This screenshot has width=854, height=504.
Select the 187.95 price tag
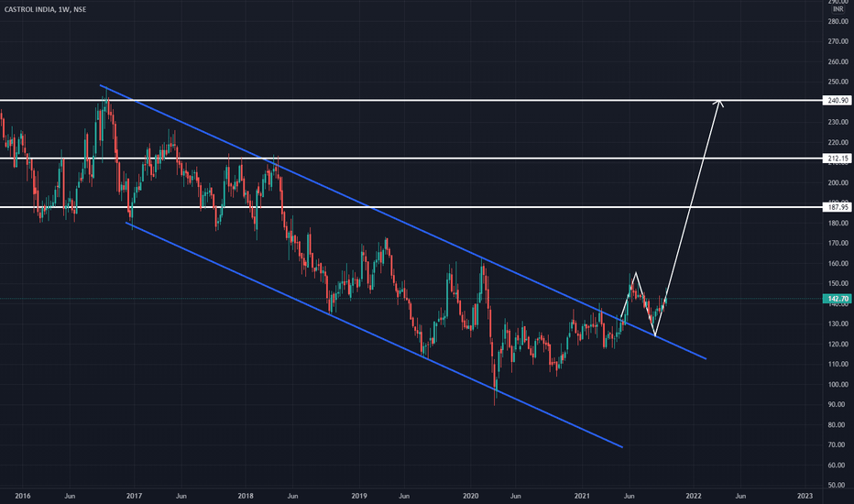838,207
